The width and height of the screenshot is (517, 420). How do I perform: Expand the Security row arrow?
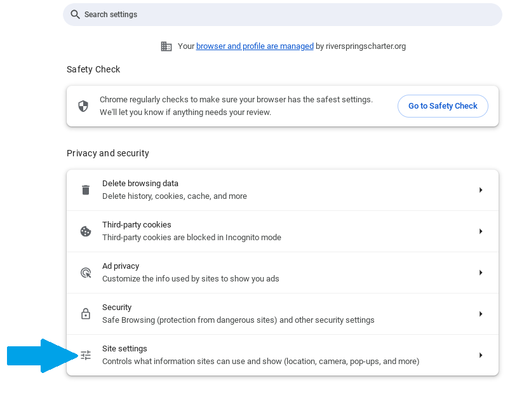[481, 314]
